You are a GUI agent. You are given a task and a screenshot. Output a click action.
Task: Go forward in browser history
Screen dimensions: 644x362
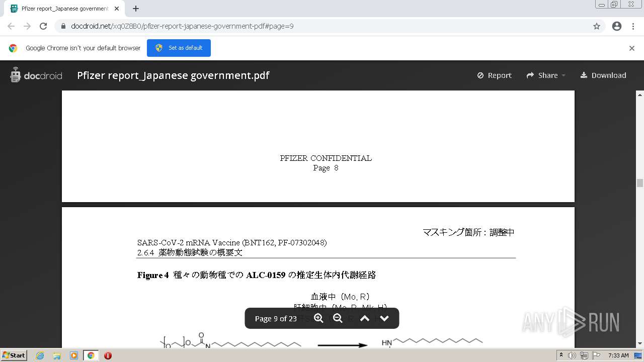27,26
